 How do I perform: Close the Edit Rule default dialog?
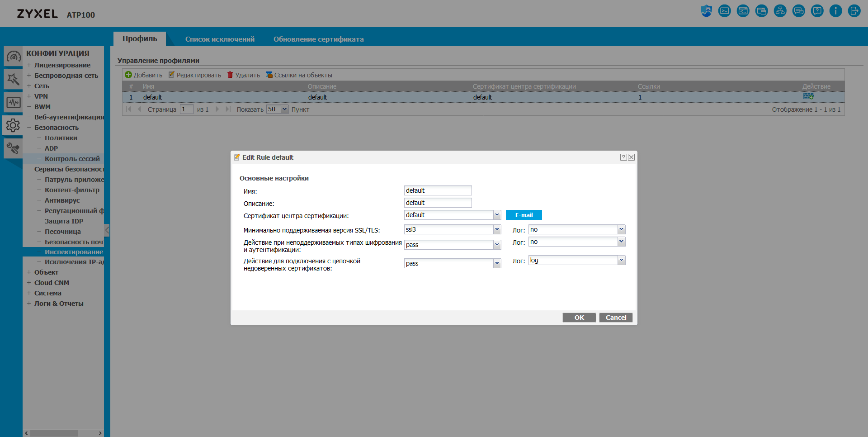(x=632, y=157)
